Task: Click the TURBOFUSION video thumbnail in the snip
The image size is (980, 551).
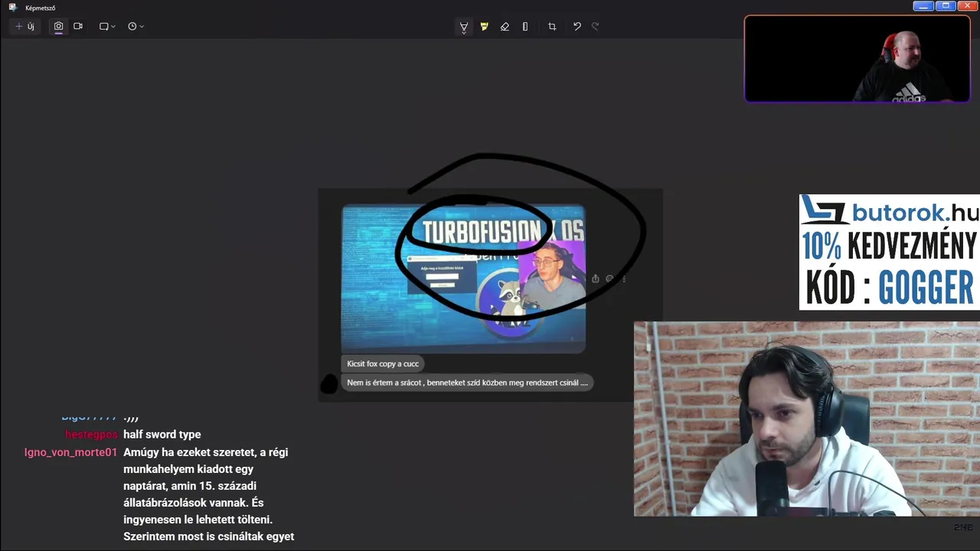Action: (x=463, y=279)
